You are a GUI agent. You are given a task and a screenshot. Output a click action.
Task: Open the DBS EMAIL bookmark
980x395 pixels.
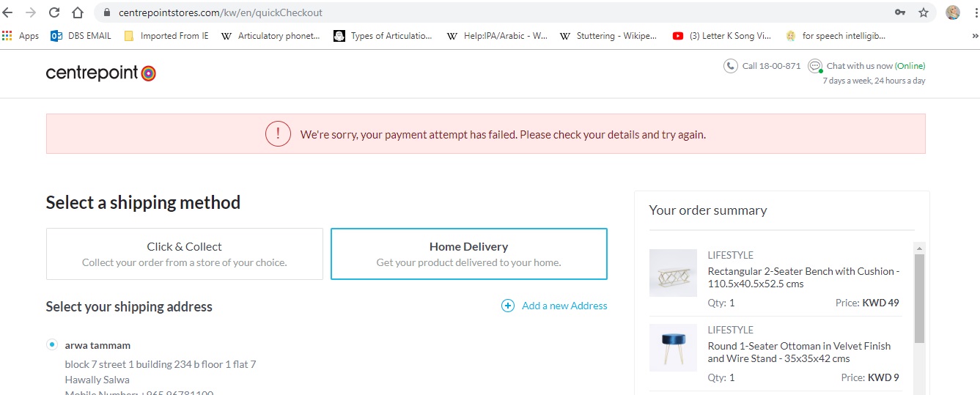coord(81,36)
